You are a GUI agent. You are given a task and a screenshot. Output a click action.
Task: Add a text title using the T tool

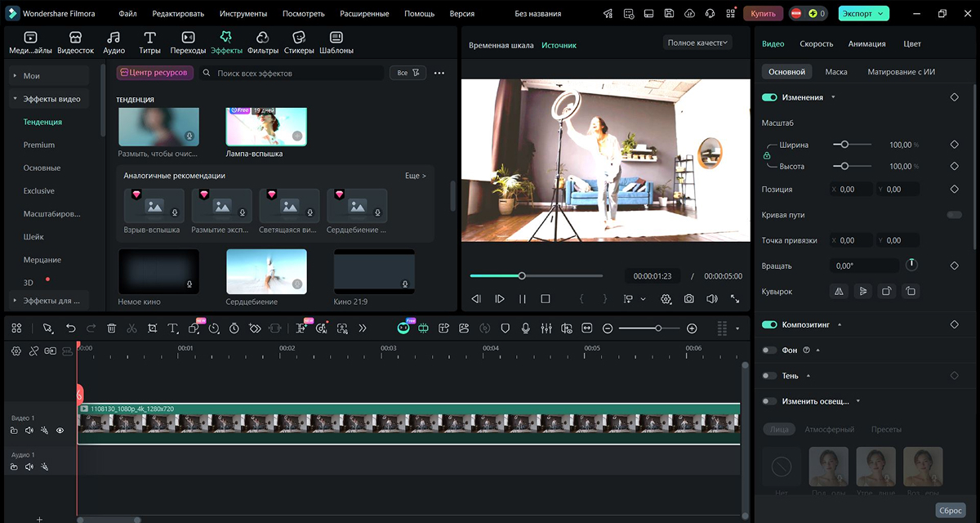[172, 329]
